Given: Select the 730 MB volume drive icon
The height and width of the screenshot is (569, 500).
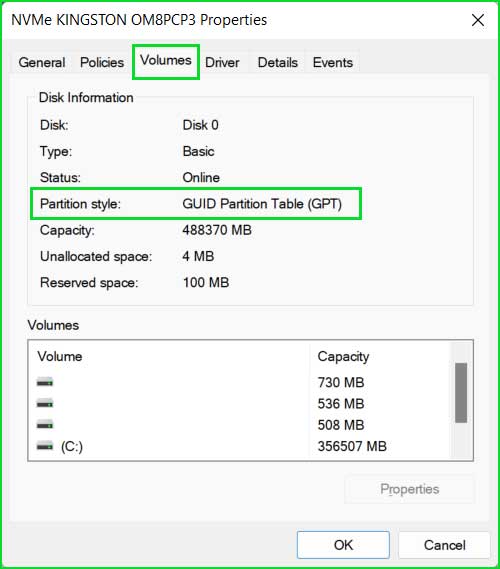Looking at the screenshot, I should (x=45, y=382).
